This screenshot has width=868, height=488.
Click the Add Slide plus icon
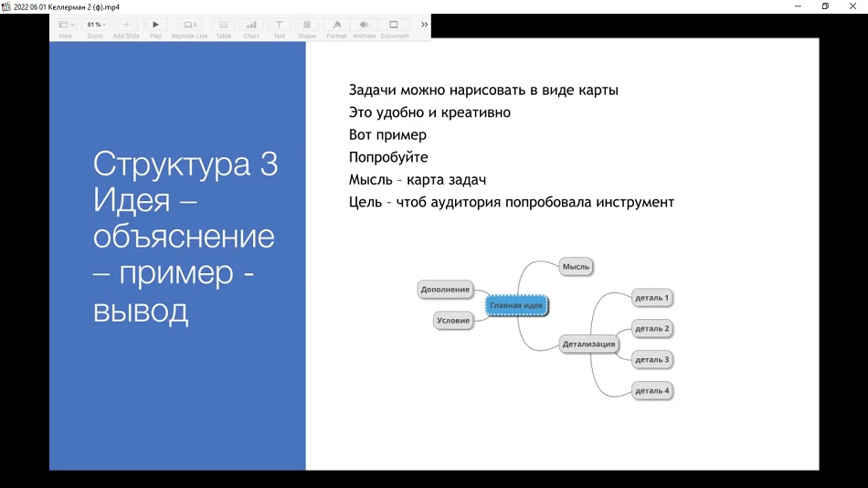126,25
